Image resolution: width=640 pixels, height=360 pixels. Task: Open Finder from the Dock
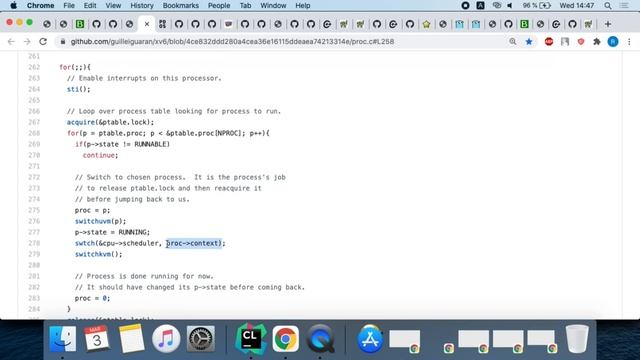point(62,338)
